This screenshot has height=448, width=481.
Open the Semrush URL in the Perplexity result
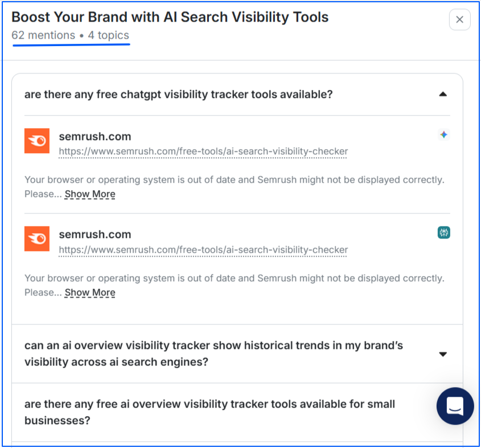tap(203, 249)
